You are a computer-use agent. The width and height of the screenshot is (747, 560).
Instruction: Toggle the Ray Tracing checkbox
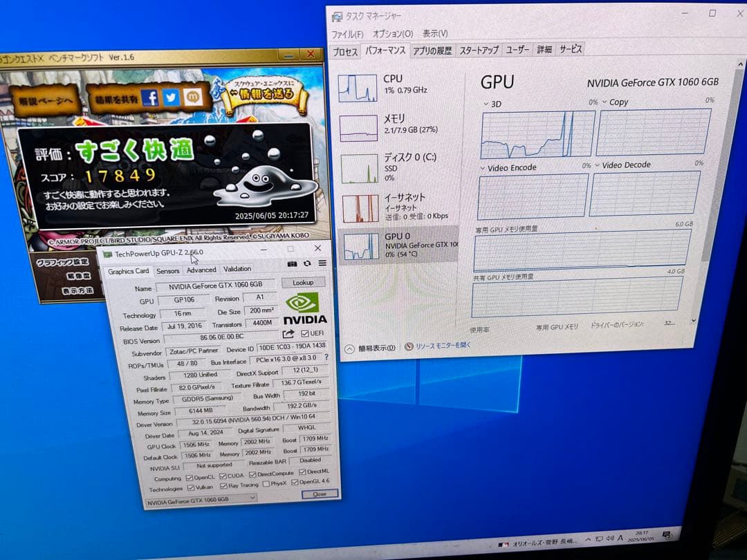[223, 486]
